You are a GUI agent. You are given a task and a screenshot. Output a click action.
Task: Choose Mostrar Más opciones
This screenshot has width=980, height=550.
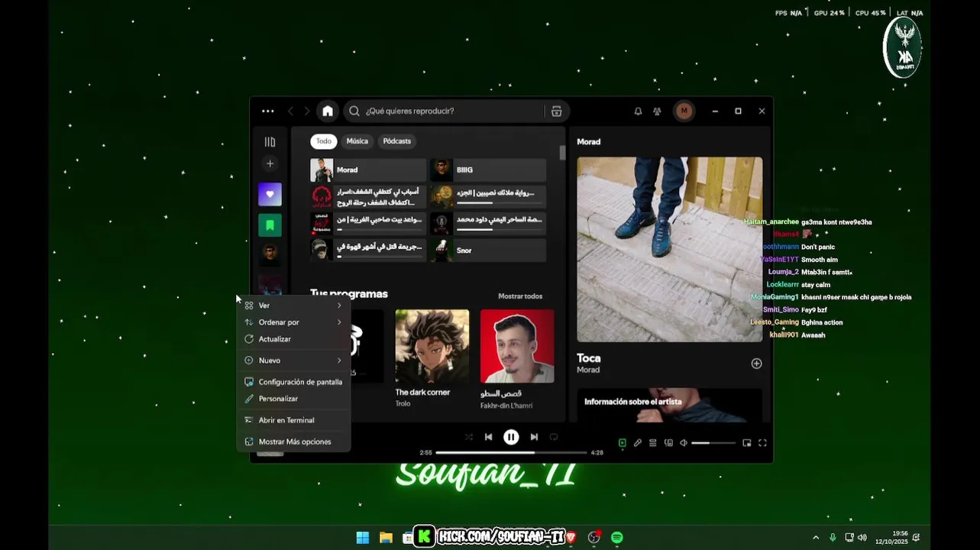tap(293, 442)
